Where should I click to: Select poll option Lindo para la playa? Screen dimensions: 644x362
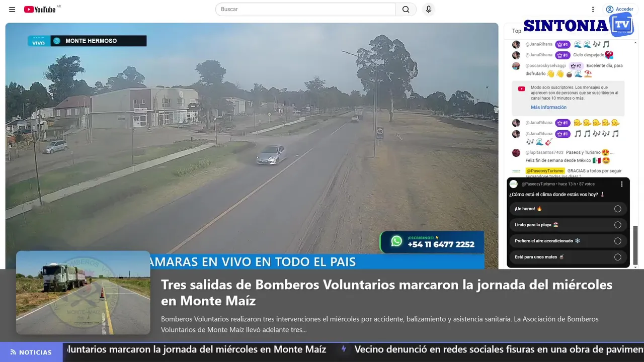(568, 225)
